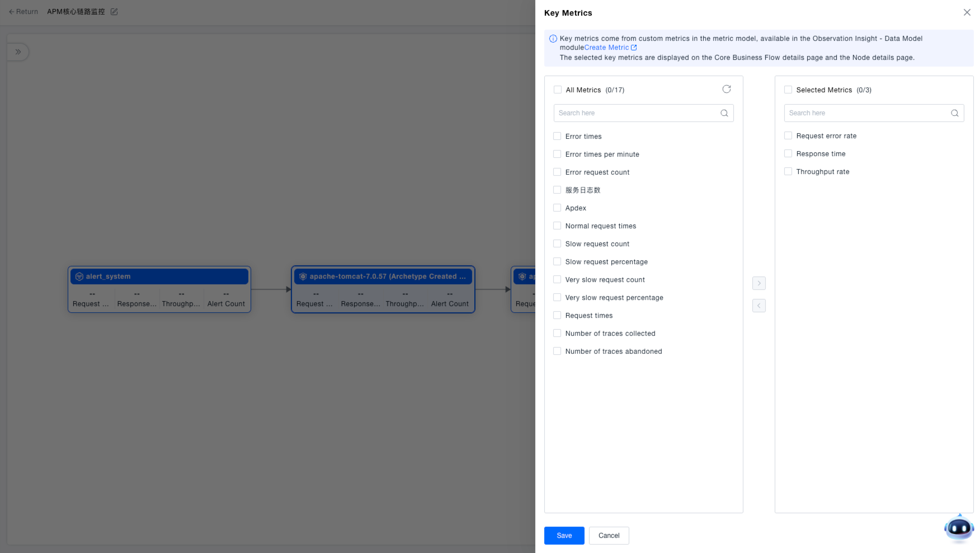The image size is (980, 553).
Task: Go back using the Return link
Action: coord(23,12)
